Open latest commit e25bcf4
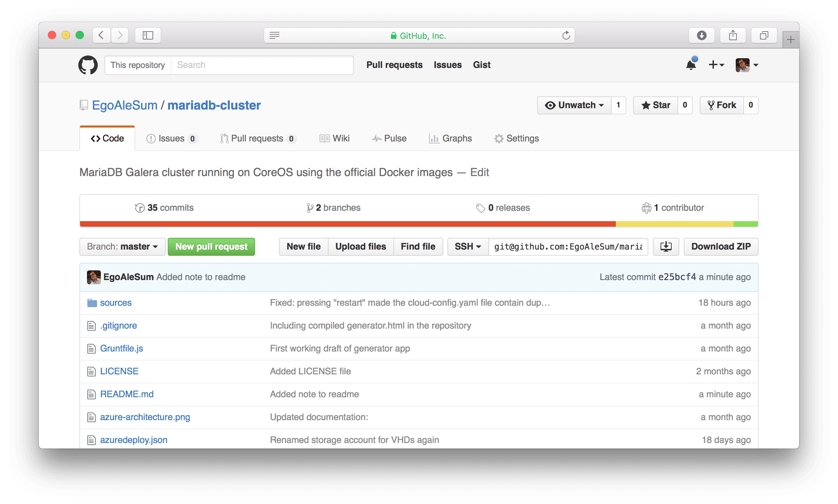The width and height of the screenshot is (838, 504). pos(677,277)
